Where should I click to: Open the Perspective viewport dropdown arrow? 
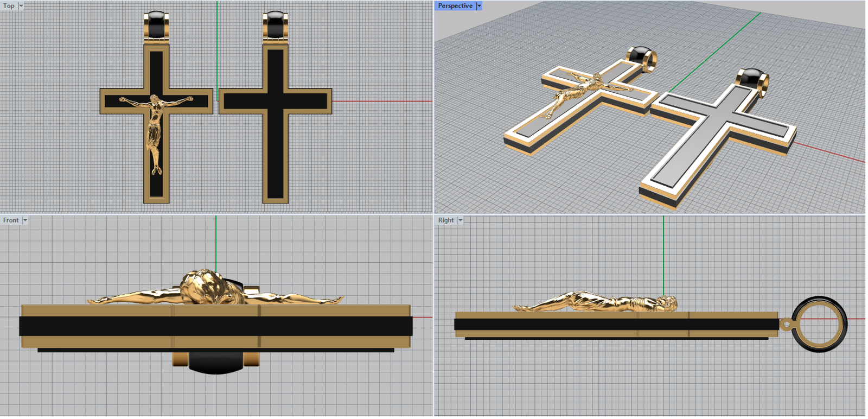pos(478,5)
